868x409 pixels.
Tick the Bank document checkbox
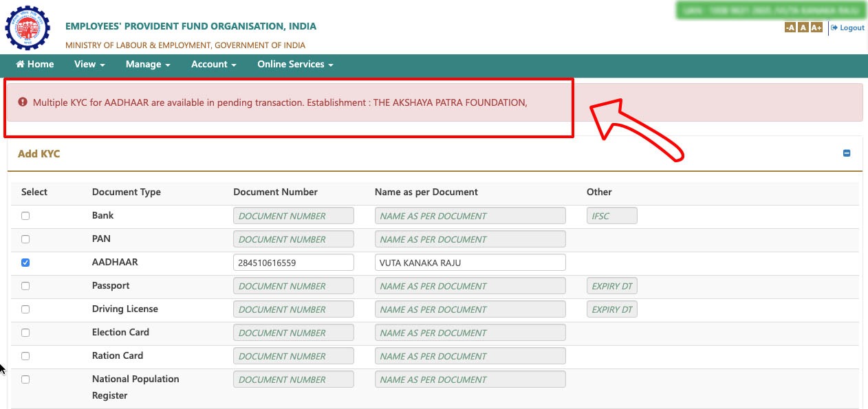(x=25, y=216)
